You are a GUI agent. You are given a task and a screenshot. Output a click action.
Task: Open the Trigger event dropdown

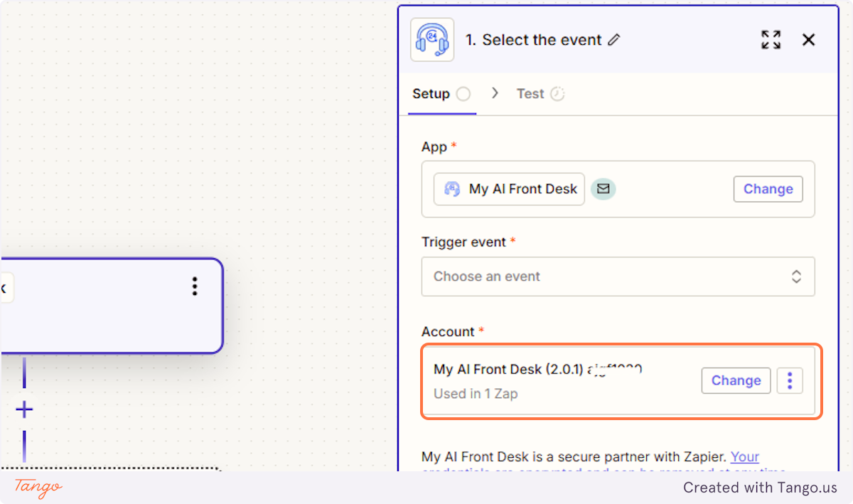(x=618, y=277)
